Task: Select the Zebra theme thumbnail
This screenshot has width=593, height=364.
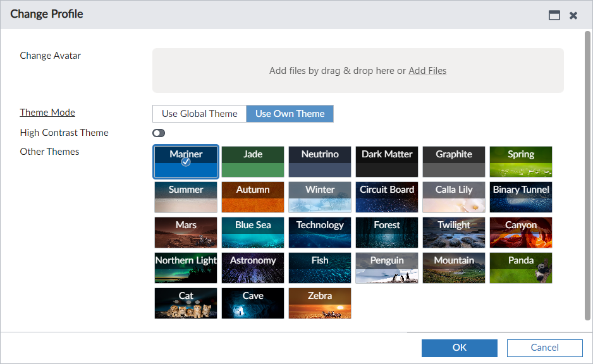Action: [x=319, y=303]
